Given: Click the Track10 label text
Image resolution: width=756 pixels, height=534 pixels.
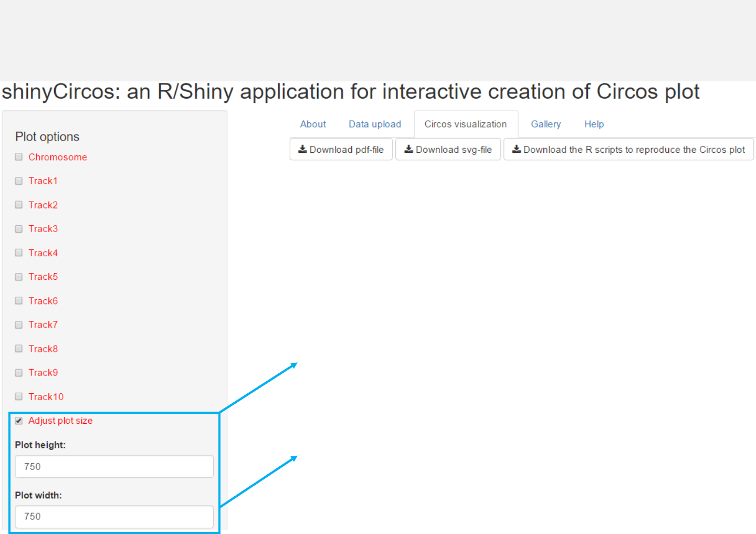Looking at the screenshot, I should click(x=46, y=396).
